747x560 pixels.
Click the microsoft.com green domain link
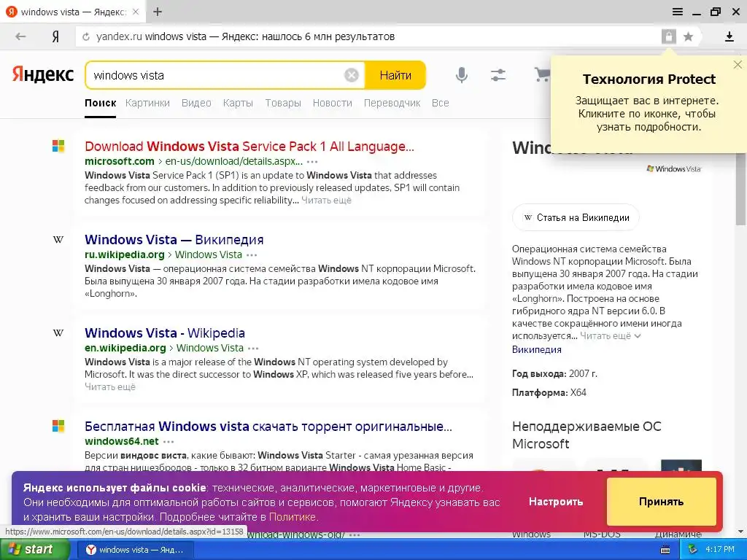(120, 161)
